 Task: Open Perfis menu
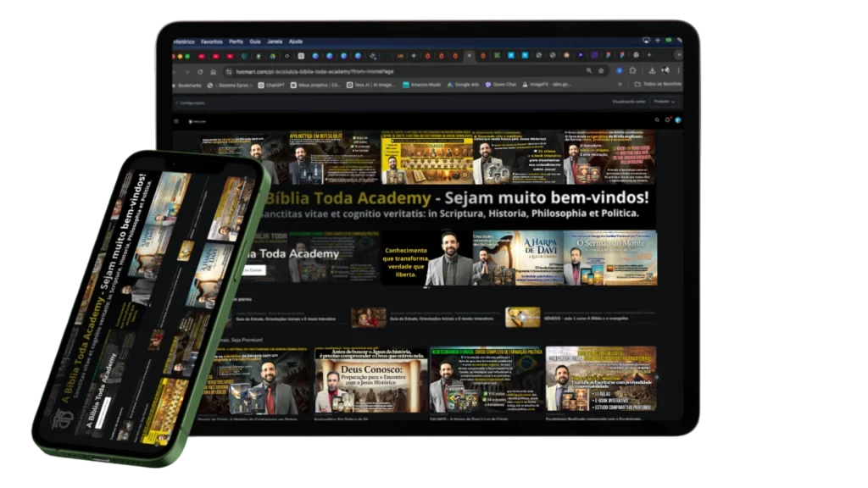(x=236, y=42)
